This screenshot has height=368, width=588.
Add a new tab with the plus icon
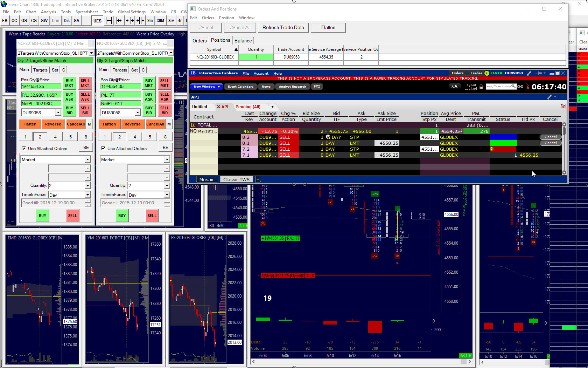272,107
